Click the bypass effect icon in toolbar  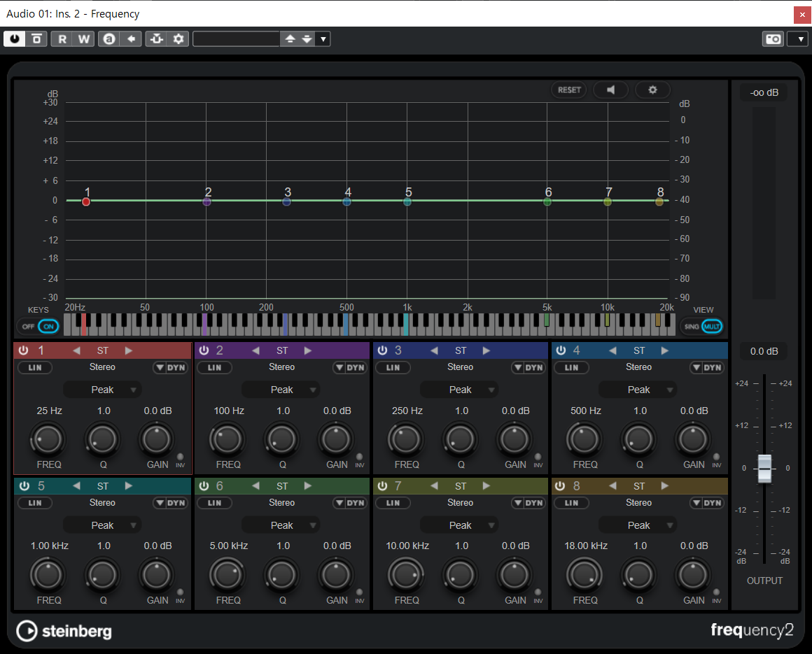(x=37, y=38)
